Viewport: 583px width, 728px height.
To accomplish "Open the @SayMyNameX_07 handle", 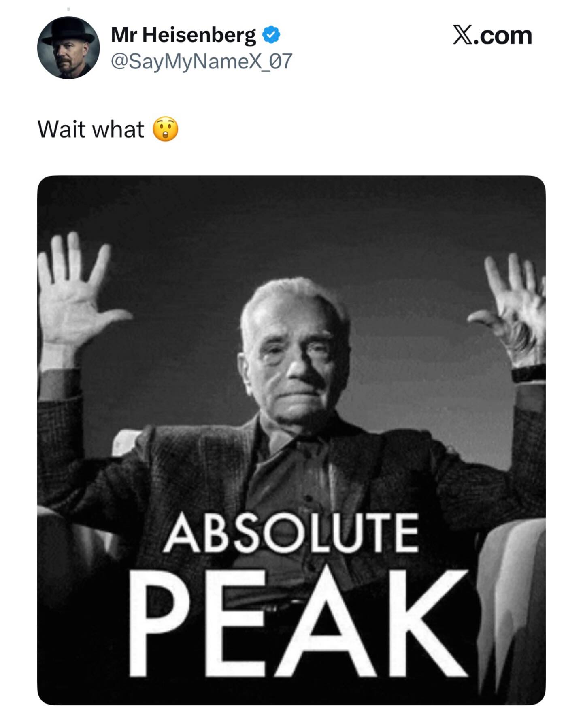I will point(201,61).
